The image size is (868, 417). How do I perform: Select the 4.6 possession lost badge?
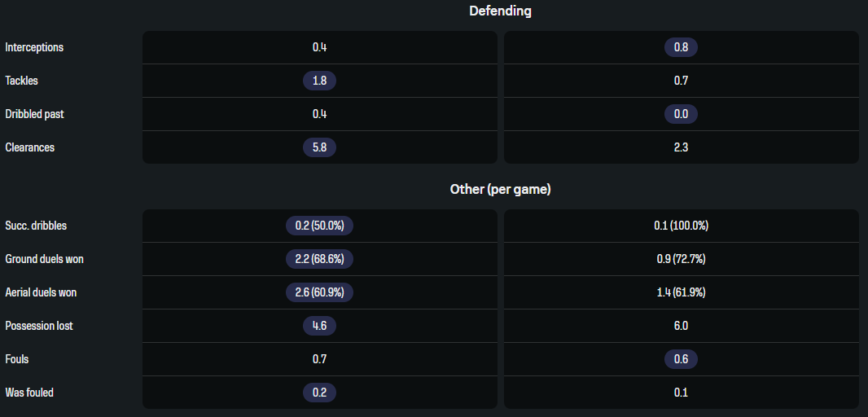pyautogui.click(x=319, y=326)
